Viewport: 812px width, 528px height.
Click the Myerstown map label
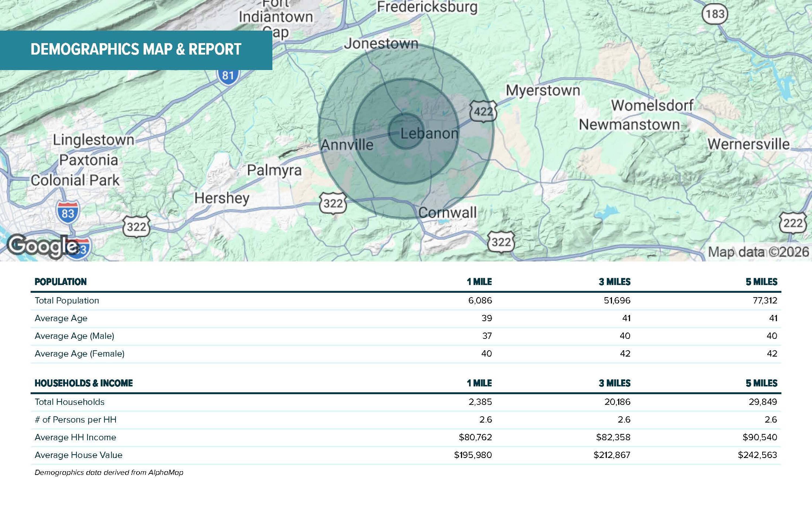[x=543, y=90]
